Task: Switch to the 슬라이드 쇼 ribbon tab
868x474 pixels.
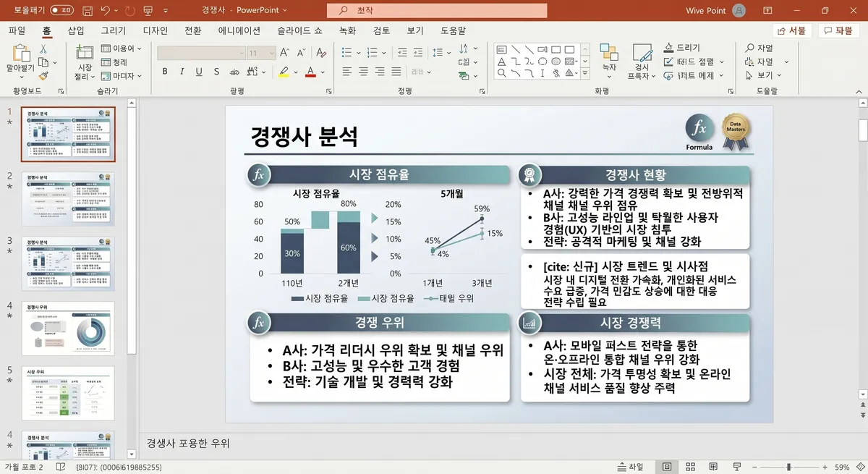Action: (x=299, y=30)
